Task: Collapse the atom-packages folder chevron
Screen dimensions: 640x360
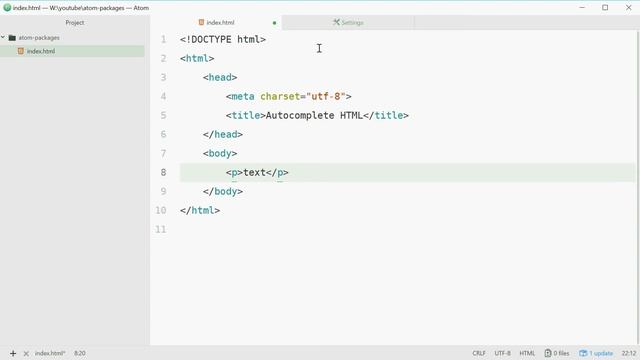Action: [x=3, y=37]
